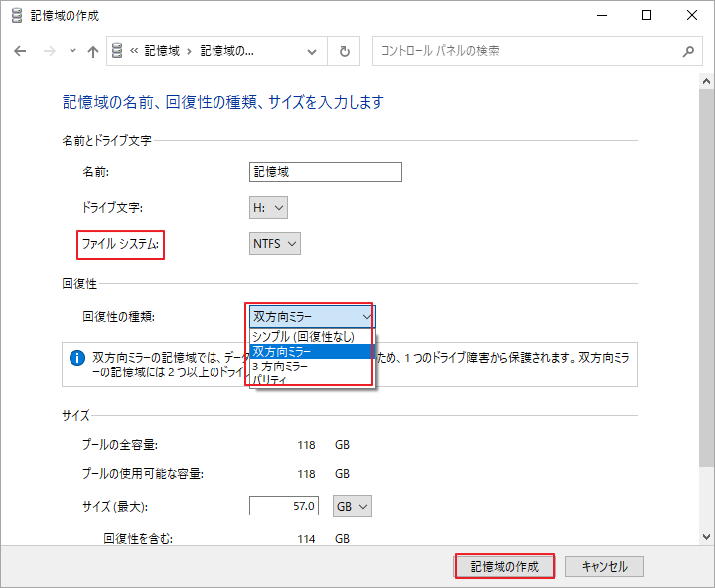Collapse the resiliency type dropdown
Viewport: 715px width, 588px height.
pos(311,316)
